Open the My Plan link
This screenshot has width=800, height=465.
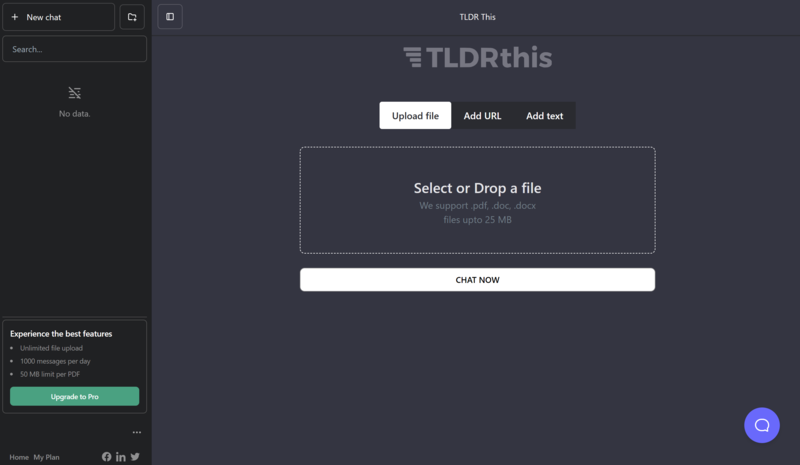pos(46,457)
